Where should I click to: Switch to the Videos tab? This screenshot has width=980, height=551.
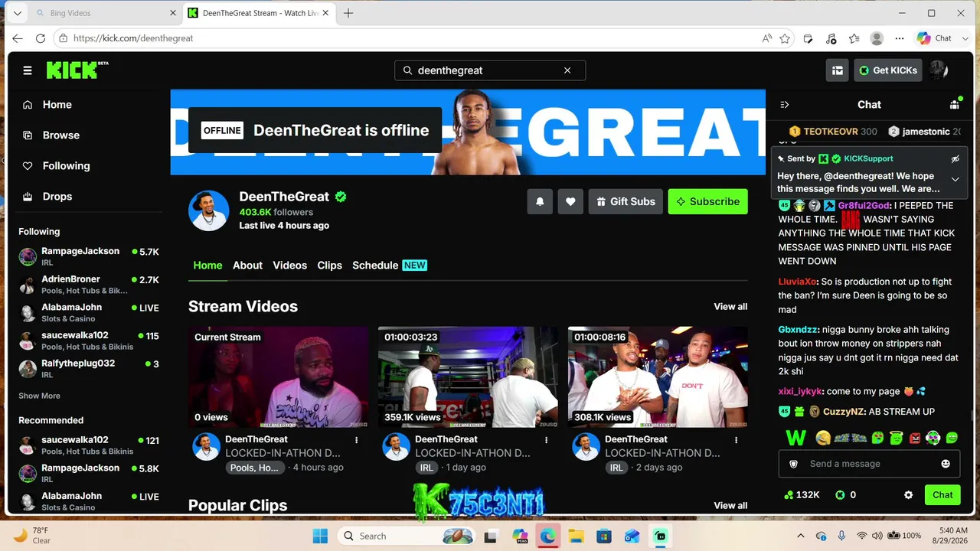click(290, 266)
